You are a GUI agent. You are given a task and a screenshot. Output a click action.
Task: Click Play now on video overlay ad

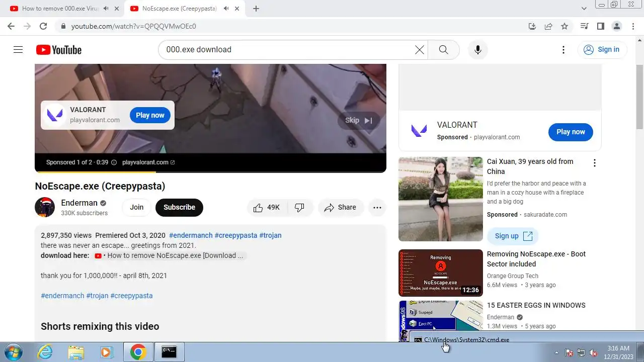point(150,115)
